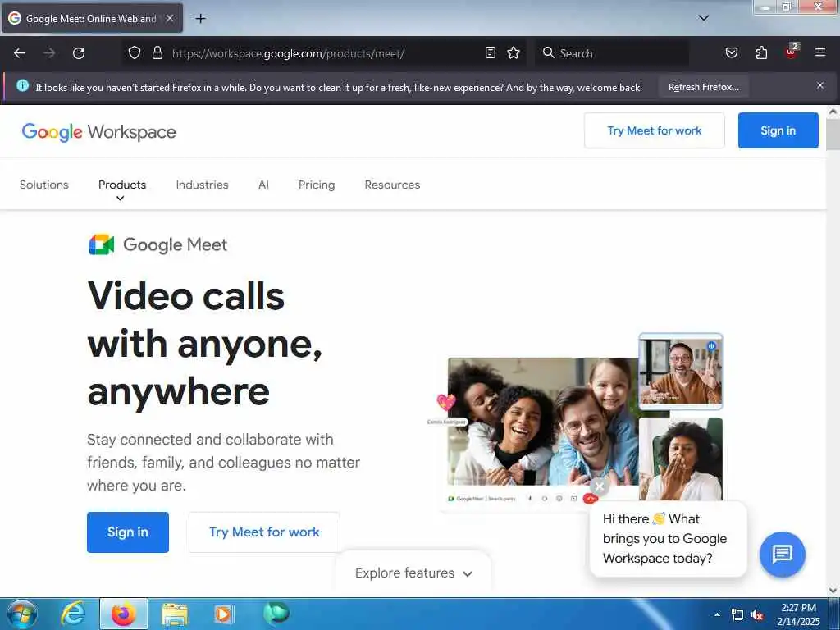Image resolution: width=840 pixels, height=630 pixels.
Task: Click the Google Workspace logo
Action: coord(98,132)
